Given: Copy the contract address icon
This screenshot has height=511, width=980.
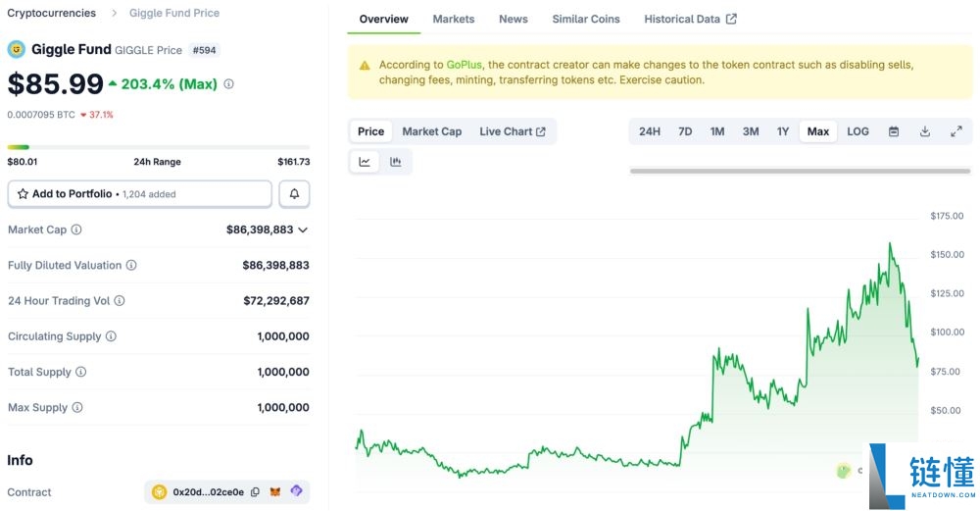Looking at the screenshot, I should [x=255, y=492].
